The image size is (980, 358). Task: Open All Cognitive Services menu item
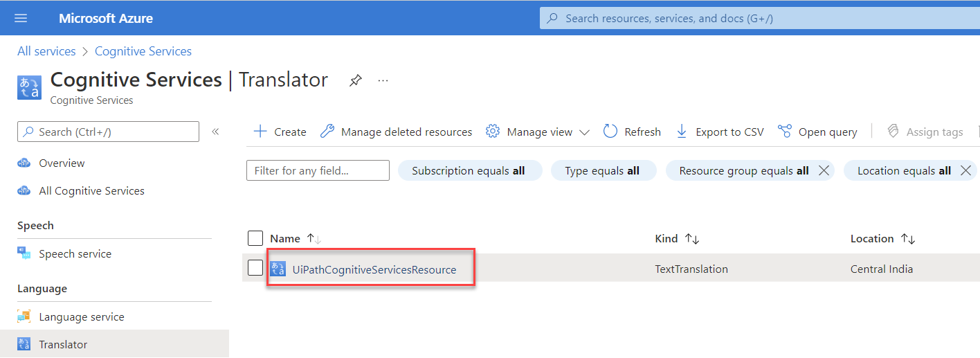(x=92, y=191)
